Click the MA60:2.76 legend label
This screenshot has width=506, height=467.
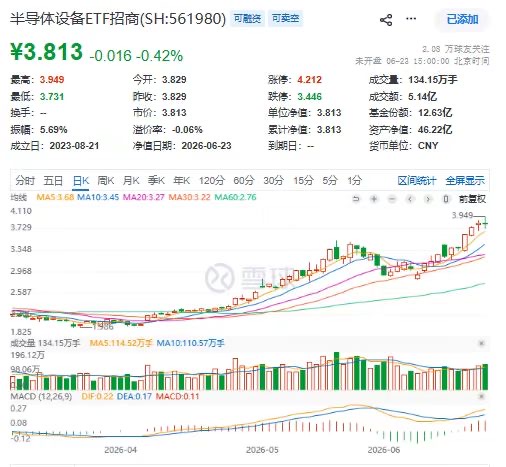pyautogui.click(x=235, y=197)
